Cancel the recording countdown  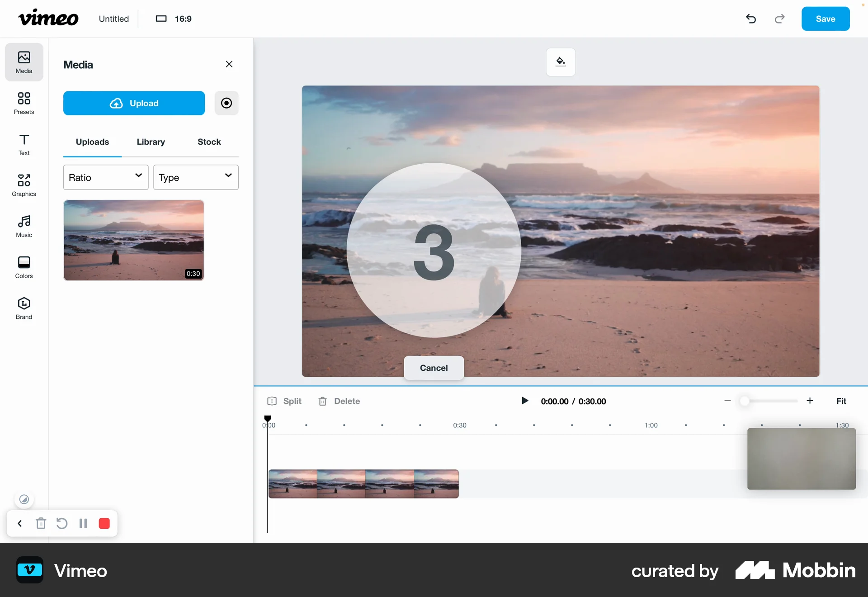(434, 368)
